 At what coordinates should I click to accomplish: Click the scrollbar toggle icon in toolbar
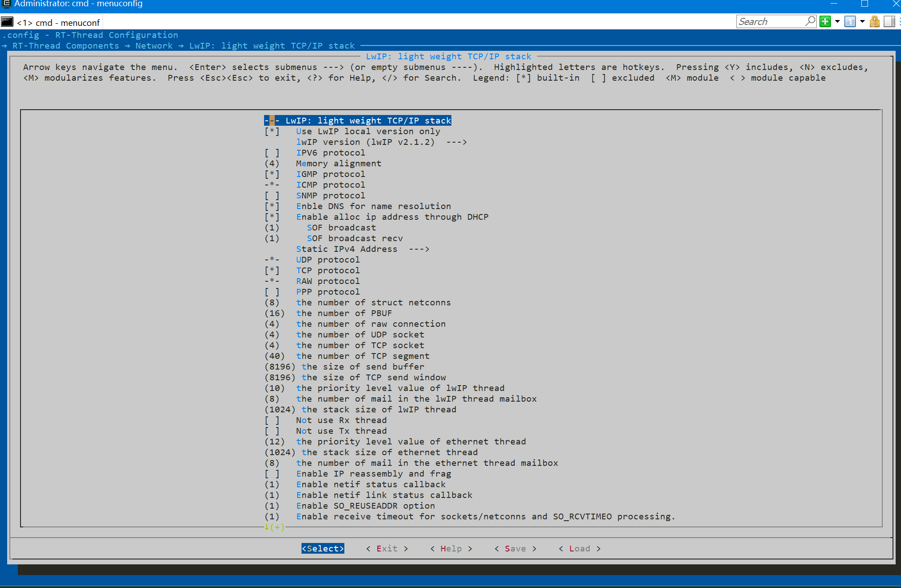click(x=889, y=21)
